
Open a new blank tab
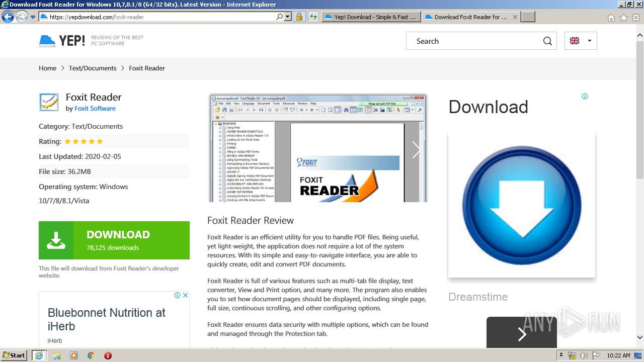click(528, 17)
